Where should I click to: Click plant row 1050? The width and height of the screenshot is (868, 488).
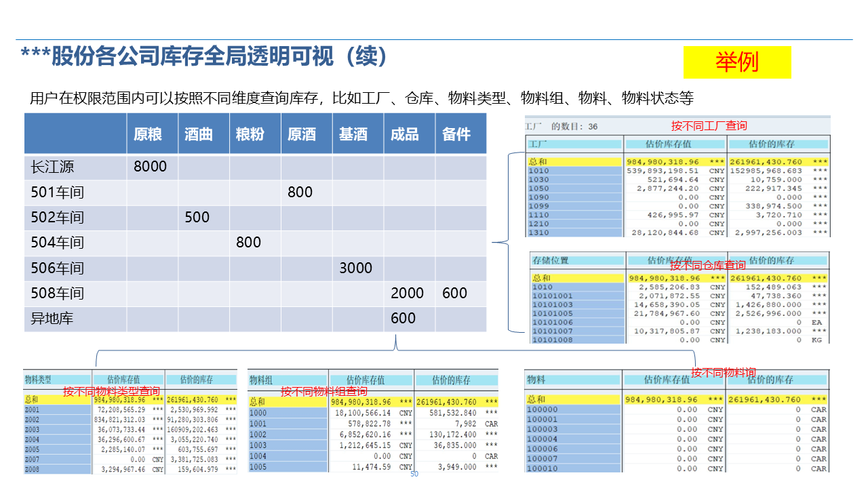(x=574, y=188)
